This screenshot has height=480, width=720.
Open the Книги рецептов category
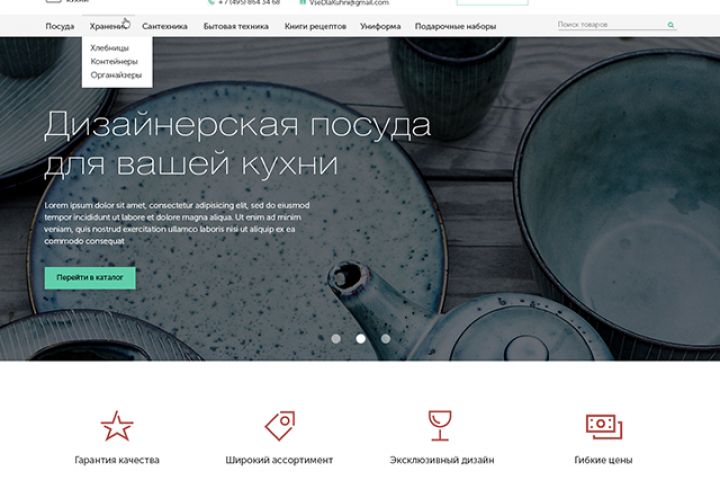click(x=315, y=27)
